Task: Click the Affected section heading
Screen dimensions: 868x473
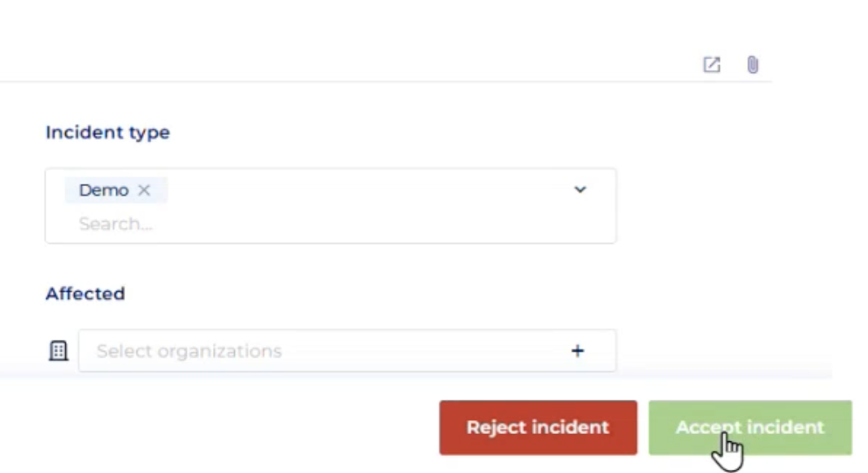Action: pyautogui.click(x=85, y=293)
